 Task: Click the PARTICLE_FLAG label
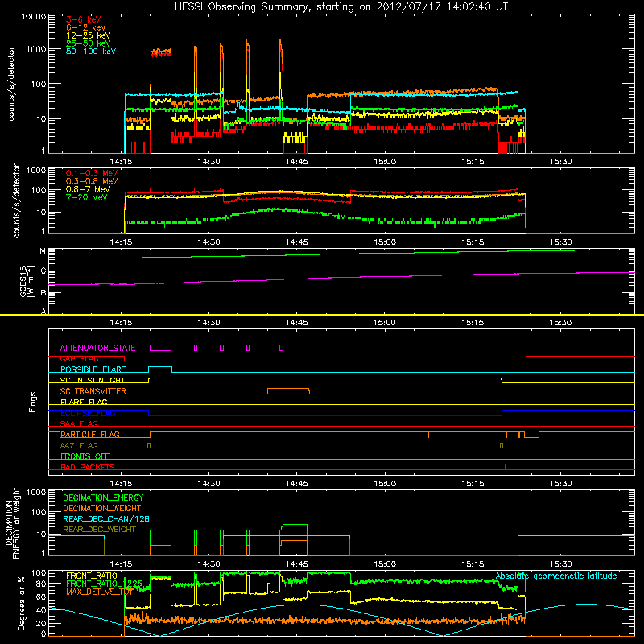click(90, 435)
